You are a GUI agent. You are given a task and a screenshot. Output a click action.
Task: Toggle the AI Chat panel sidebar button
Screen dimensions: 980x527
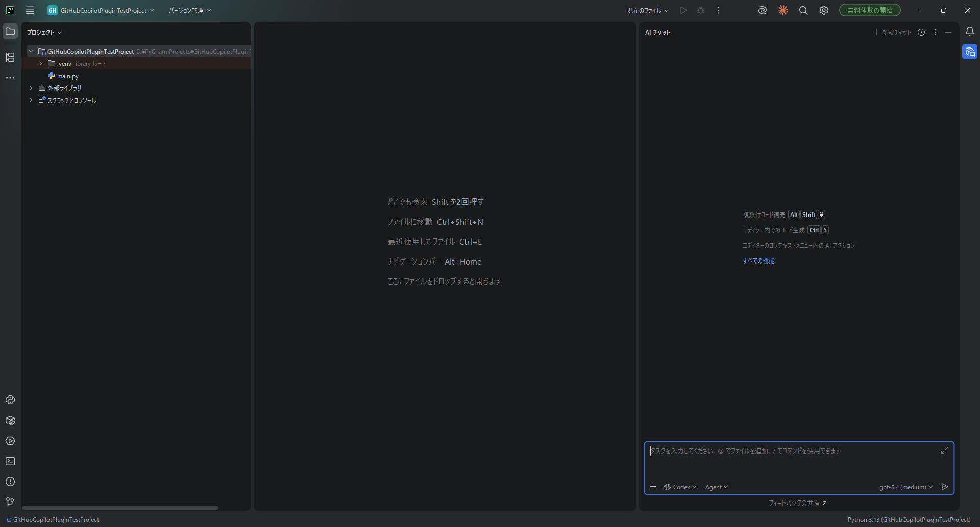tap(970, 52)
